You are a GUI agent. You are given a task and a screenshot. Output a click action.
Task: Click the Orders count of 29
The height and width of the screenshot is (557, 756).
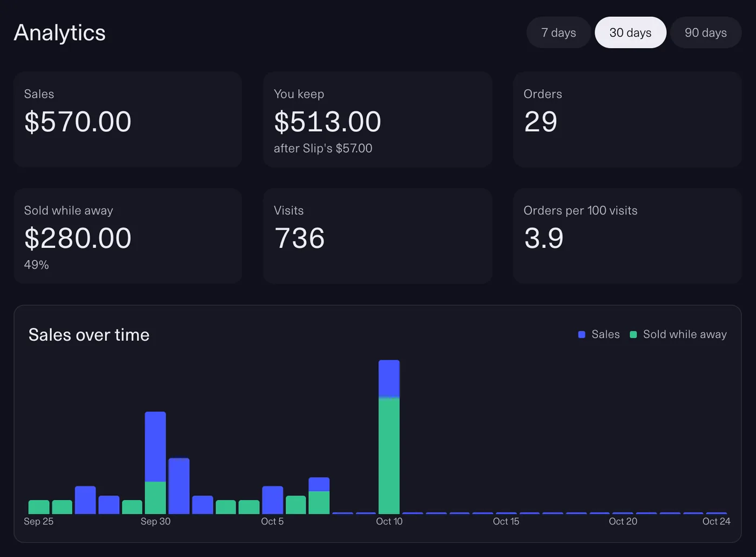pyautogui.click(x=541, y=122)
